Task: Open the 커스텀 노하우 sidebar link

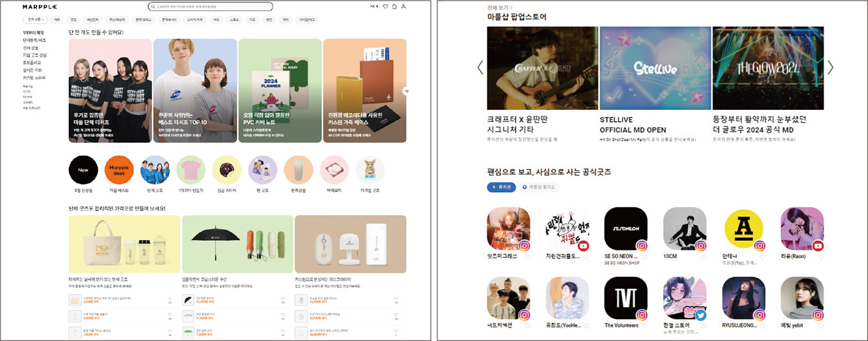Action: (x=33, y=77)
